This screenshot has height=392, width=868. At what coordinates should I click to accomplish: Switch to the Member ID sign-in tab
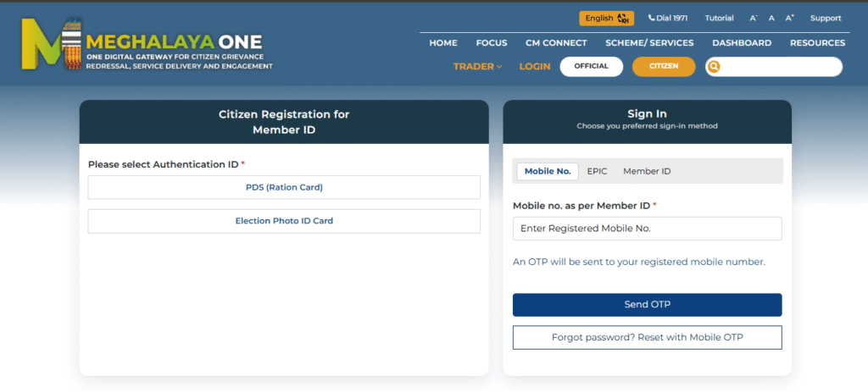[x=647, y=171]
